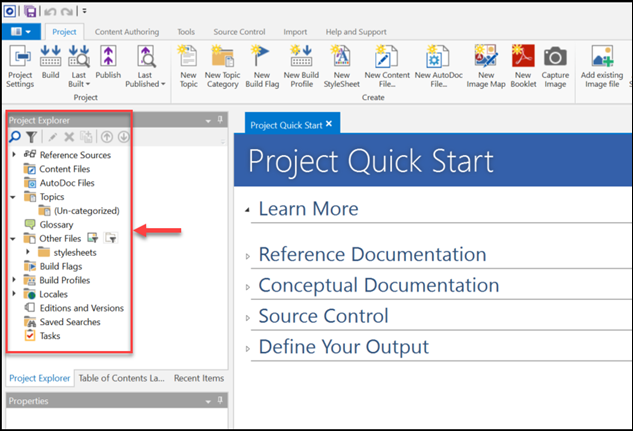Select Glossary in the Project Explorer
This screenshot has height=431, width=633.
[56, 225]
